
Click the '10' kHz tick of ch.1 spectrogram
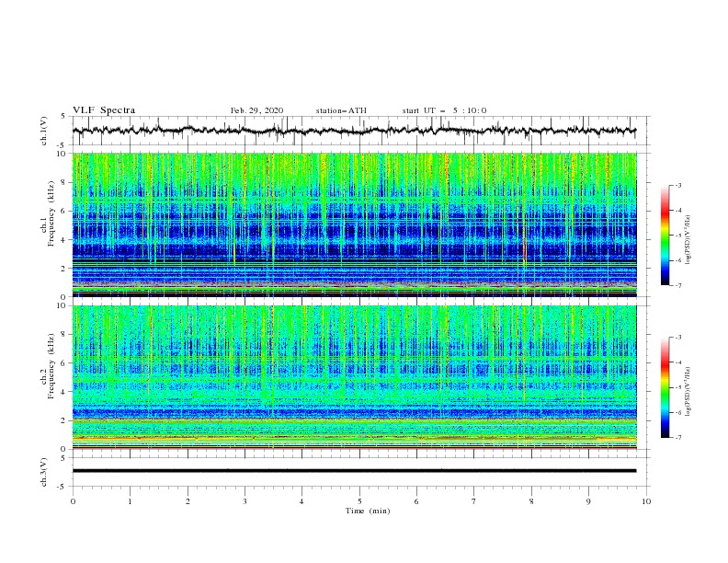63,154
